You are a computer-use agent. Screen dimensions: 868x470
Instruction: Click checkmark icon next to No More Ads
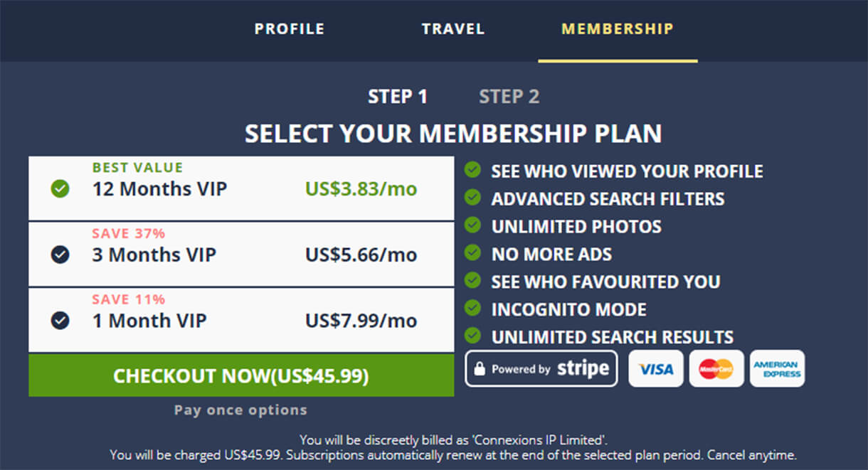[472, 252]
